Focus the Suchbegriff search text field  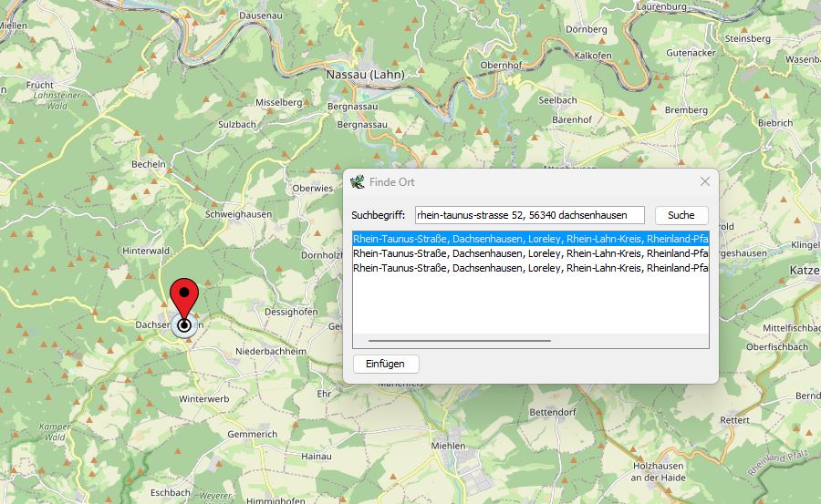529,215
